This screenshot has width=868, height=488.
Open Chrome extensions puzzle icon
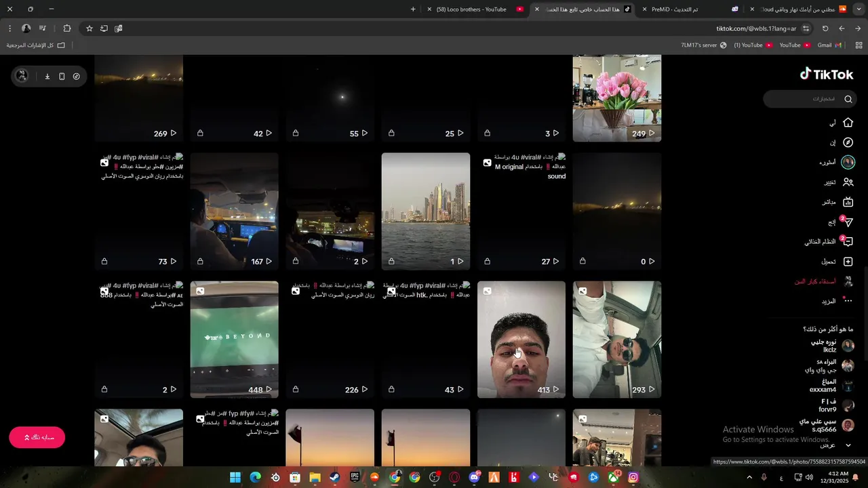(66, 28)
